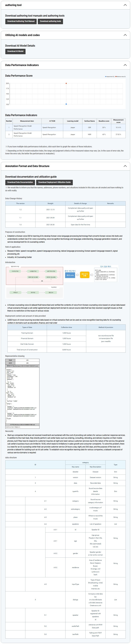Click the red reference point on chart
132x644 pixels.
[x=66, y=83]
